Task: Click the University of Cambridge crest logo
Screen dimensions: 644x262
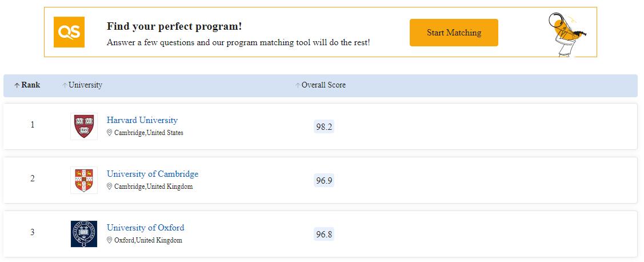Action: pos(84,180)
